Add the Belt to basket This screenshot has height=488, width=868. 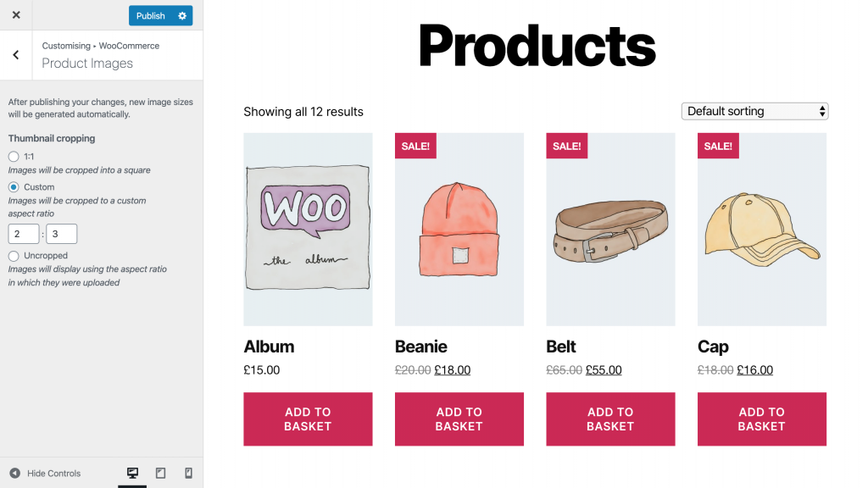pyautogui.click(x=610, y=419)
